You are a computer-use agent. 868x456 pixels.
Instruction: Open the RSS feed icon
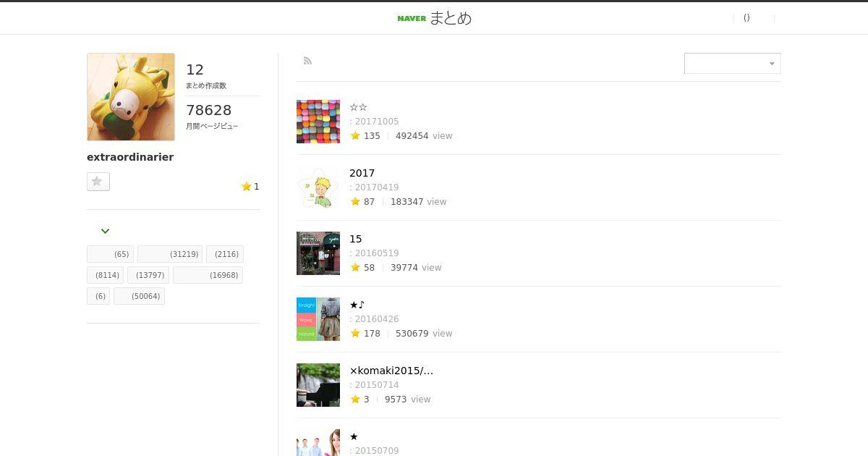pos(307,61)
